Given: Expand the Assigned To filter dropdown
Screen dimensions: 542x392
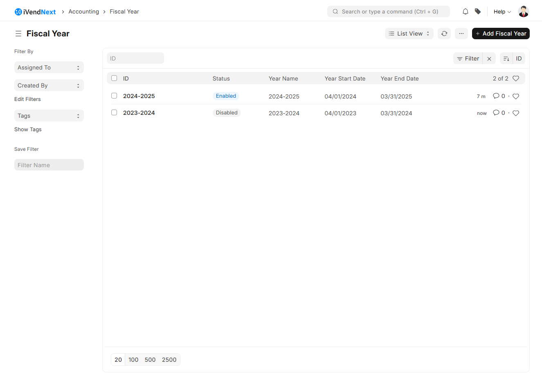Looking at the screenshot, I should tap(49, 67).
